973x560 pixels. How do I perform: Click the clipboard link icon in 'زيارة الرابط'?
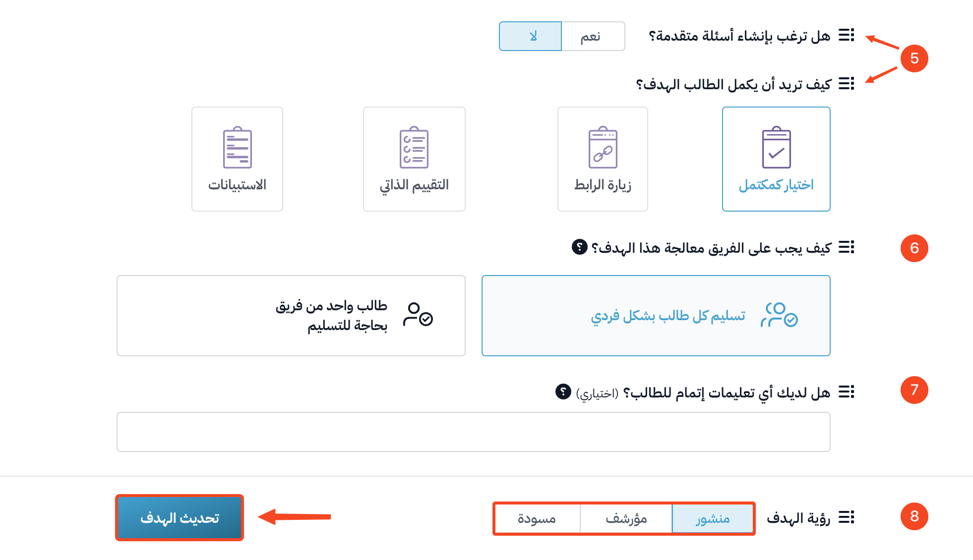(603, 148)
